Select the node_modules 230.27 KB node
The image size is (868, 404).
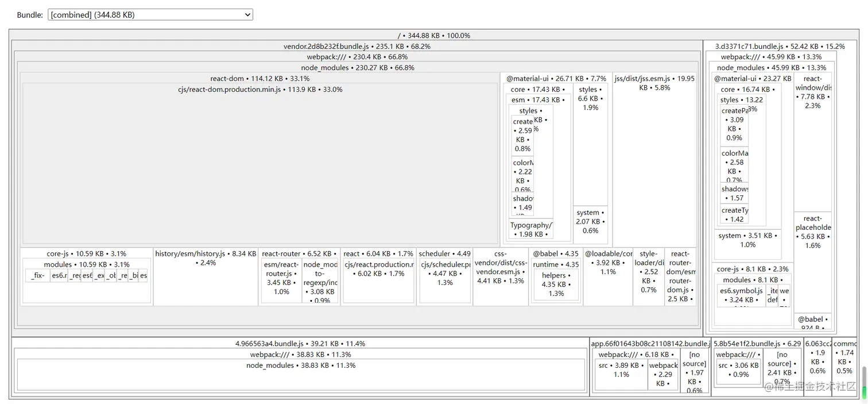(x=357, y=67)
